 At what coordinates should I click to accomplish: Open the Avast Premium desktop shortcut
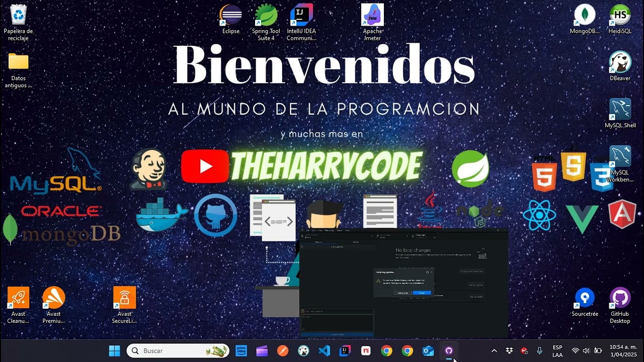coord(54,305)
